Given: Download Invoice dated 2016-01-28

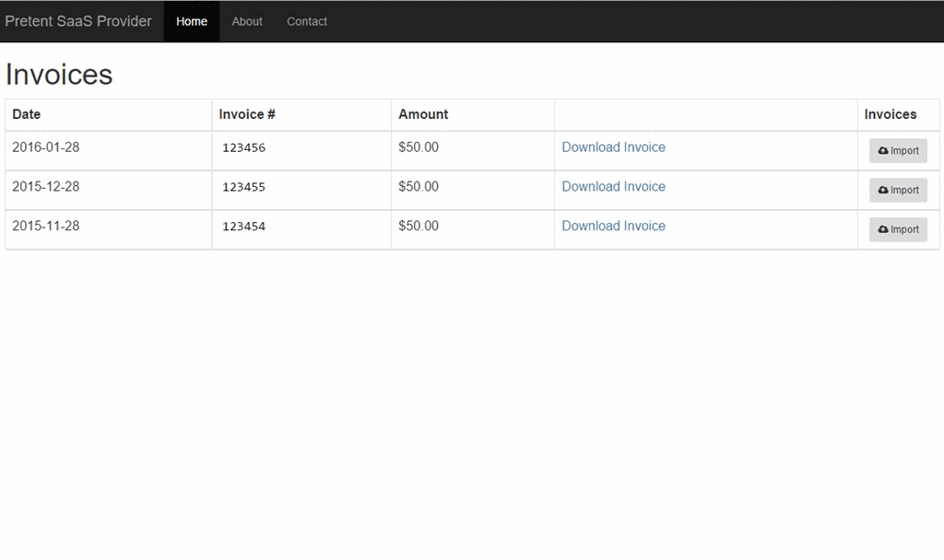Looking at the screenshot, I should coord(613,147).
